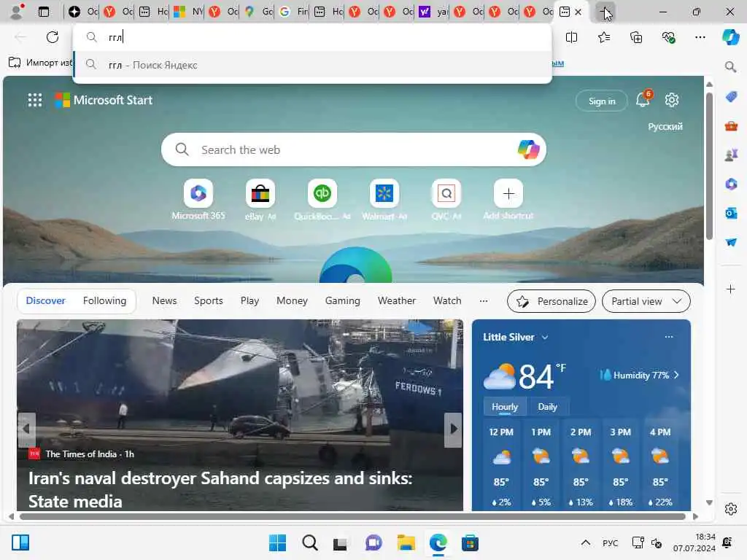
Task: Open the Money feed tab
Action: point(292,300)
